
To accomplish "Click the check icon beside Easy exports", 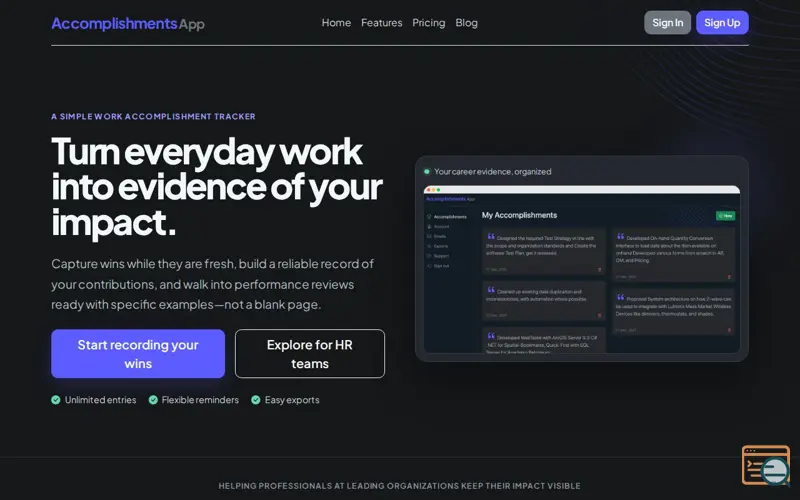I will click(x=256, y=400).
